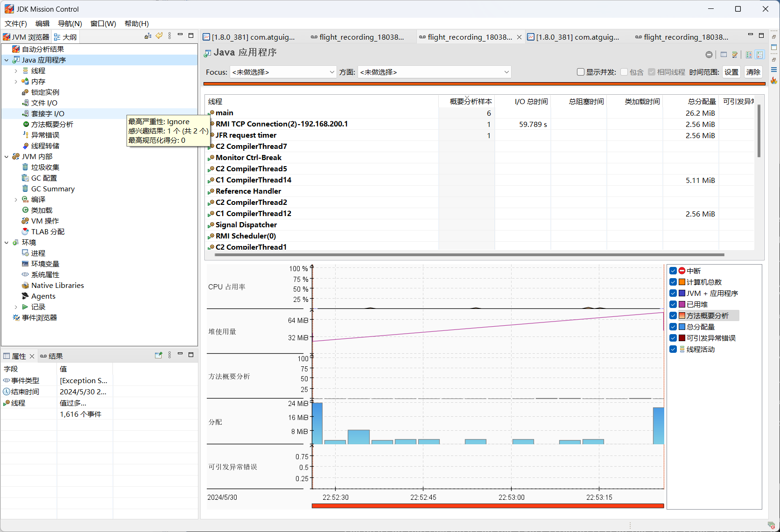
Task: Select the RMI TCP Connection thread row
Action: [x=281, y=124]
